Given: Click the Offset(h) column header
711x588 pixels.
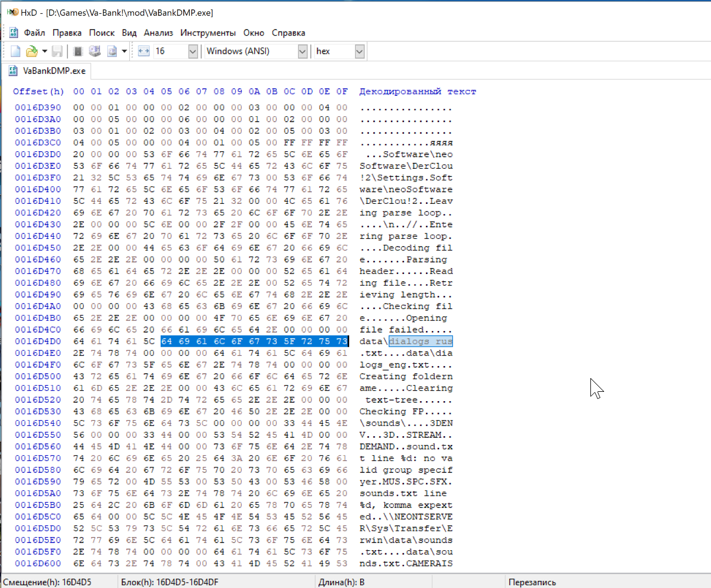Looking at the screenshot, I should point(38,92).
